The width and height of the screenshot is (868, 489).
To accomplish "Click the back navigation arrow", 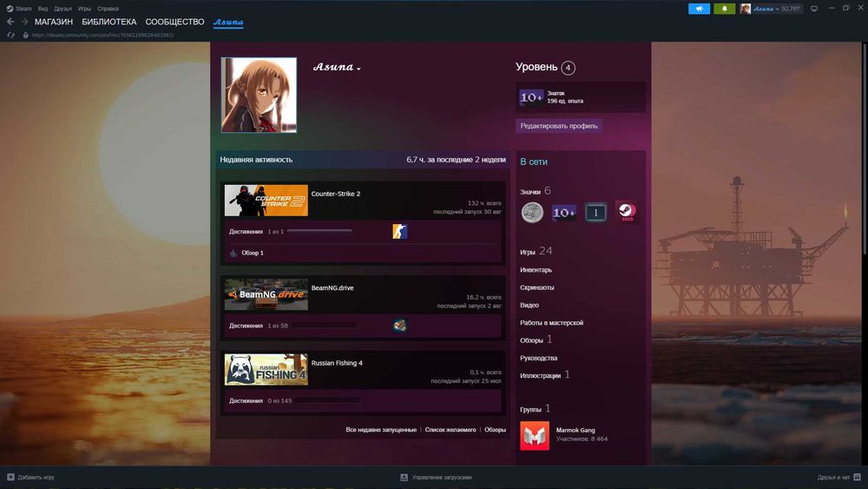I will 10,22.
